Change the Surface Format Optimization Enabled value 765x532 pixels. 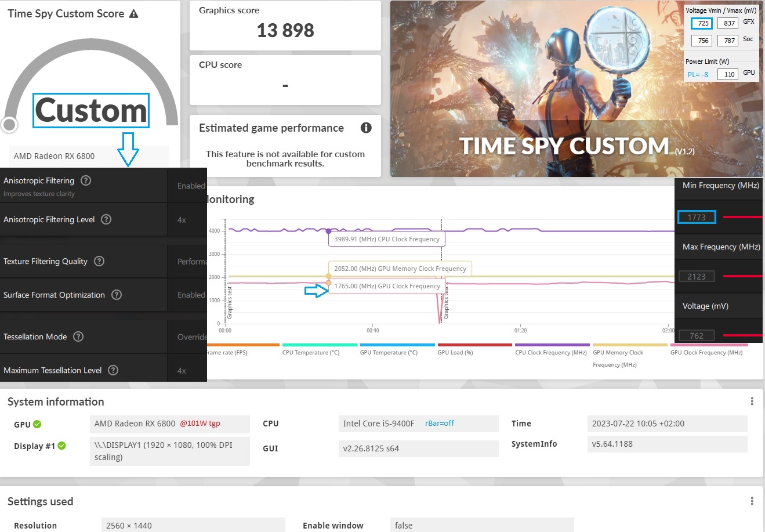click(x=187, y=295)
